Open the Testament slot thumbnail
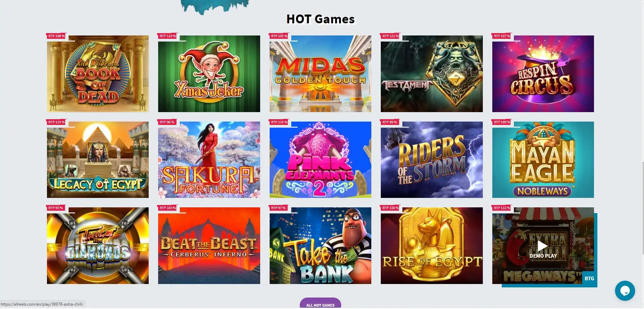 (432, 74)
